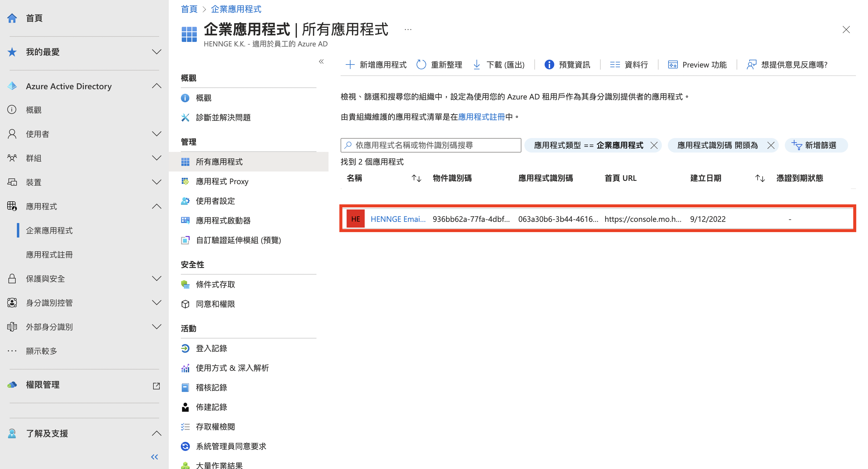This screenshot has height=469, width=868.
Task: Click the application name search field
Action: coord(431,145)
